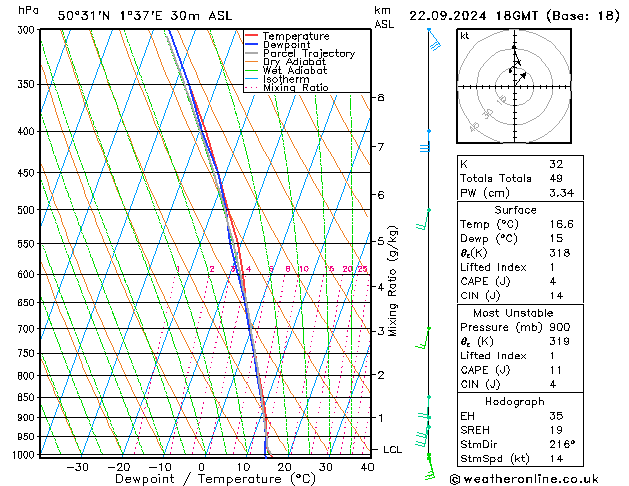Viewport: 629px width, 486px height.
Task: Click the 40 temperature axis label
Action: coord(367,467)
